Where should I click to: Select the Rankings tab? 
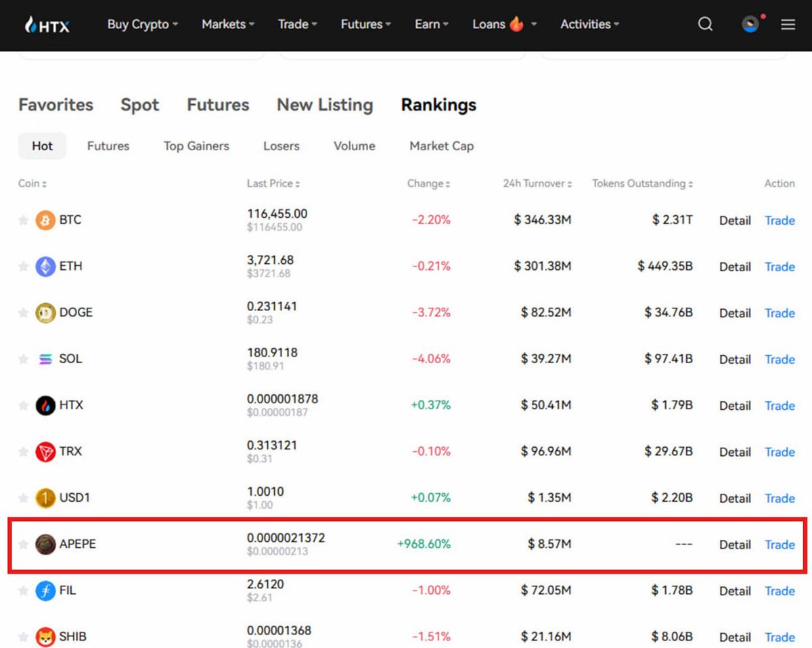tap(438, 106)
